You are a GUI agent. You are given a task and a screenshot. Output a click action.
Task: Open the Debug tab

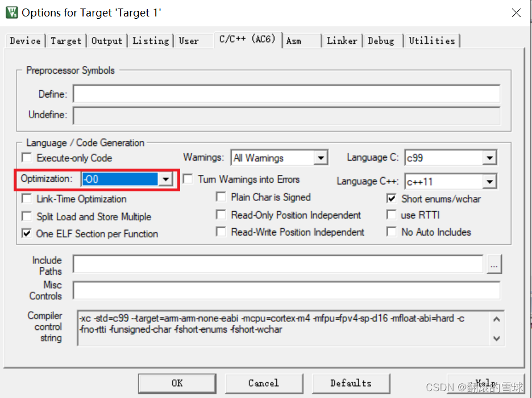381,40
